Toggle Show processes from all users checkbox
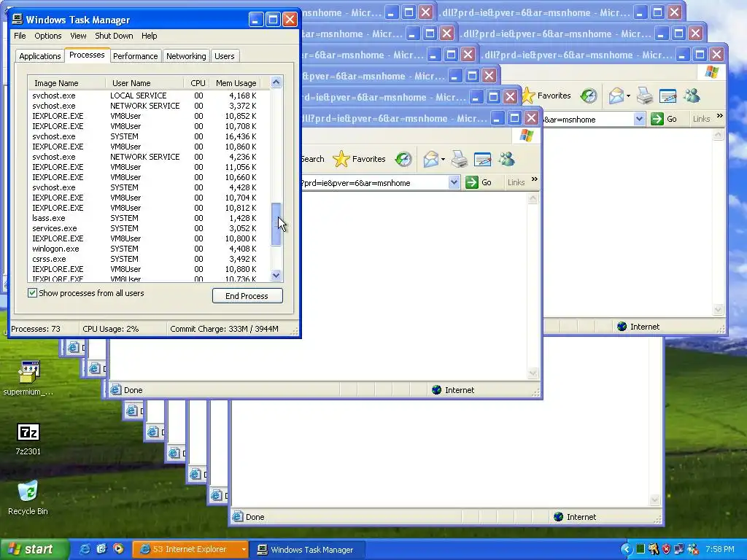This screenshot has height=560, width=747. (32, 293)
